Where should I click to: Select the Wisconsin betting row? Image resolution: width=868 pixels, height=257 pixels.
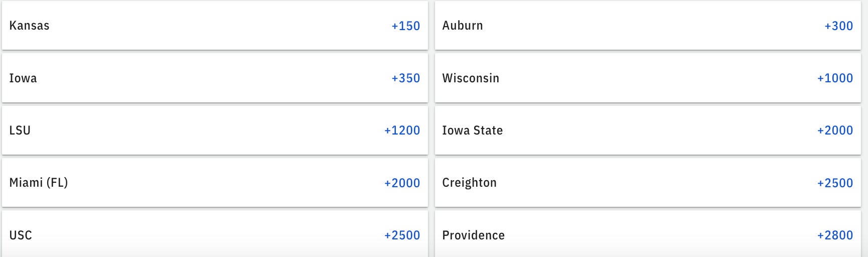648,78
